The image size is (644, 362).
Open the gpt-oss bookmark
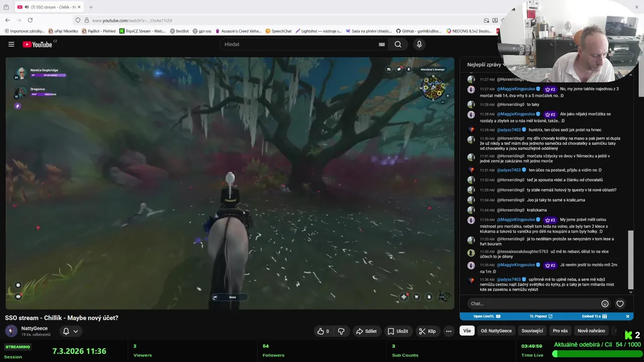click(x=202, y=31)
